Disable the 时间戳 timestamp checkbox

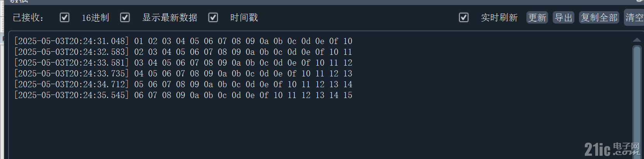[213, 17]
